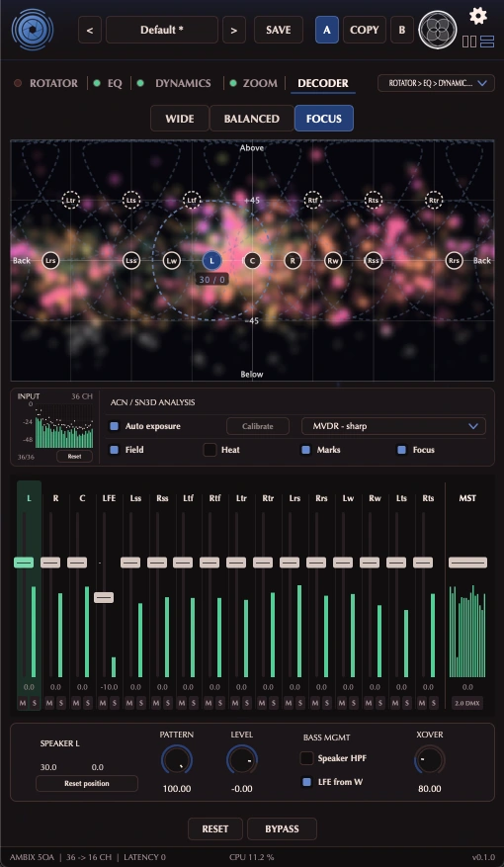Screen dimensions: 504x867
Task: Select the Lss speaker marker
Action: [x=131, y=260]
